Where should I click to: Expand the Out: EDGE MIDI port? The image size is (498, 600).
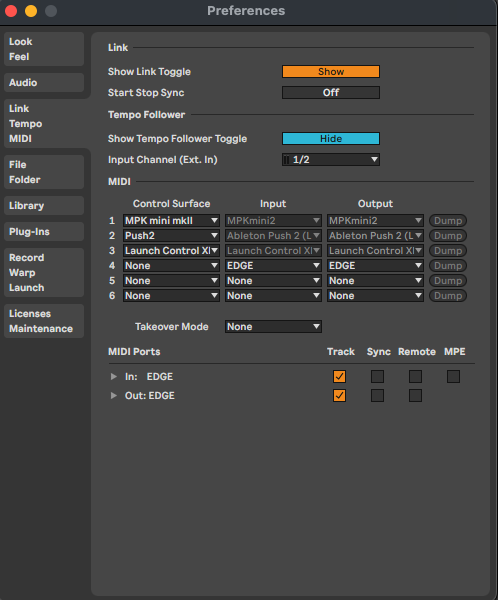(114, 395)
